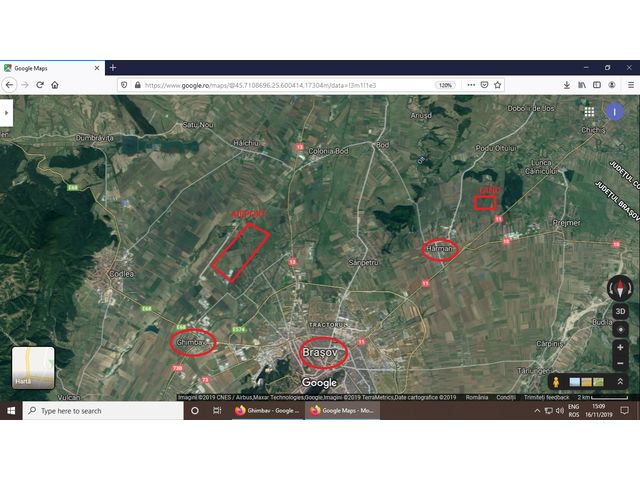Viewport: 640px width, 480px height.
Task: Switch to Ghimbav - Google taskbar window
Action: point(268,411)
